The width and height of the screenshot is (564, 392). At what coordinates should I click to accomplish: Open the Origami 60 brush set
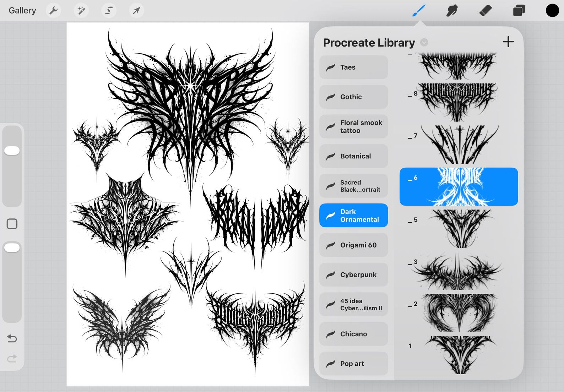click(354, 245)
